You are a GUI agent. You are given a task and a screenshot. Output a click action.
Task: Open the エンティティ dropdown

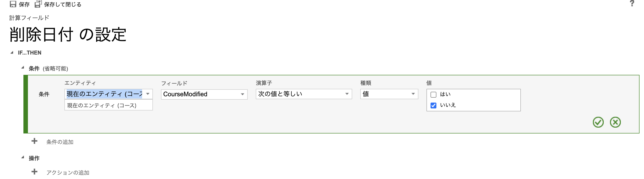point(147,94)
